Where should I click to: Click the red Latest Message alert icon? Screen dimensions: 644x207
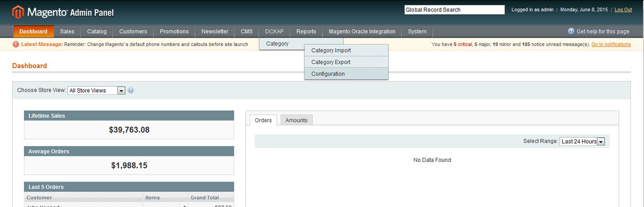click(x=16, y=44)
